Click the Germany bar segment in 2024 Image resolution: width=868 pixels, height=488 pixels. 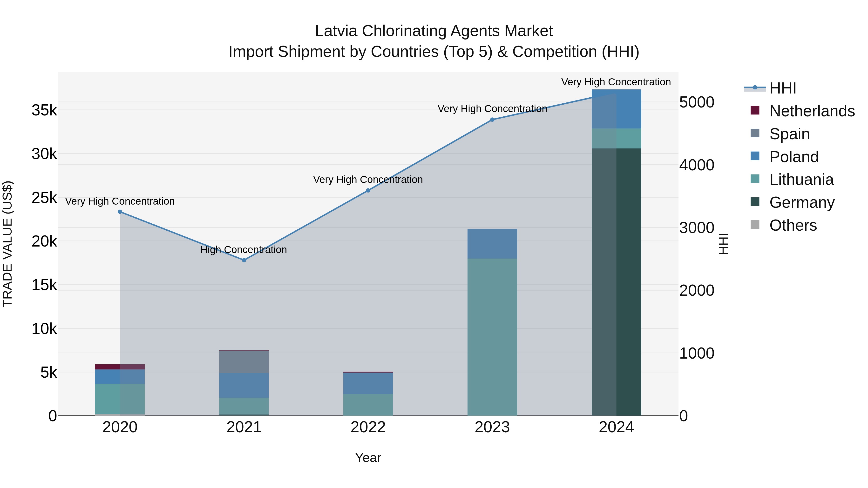(x=616, y=282)
